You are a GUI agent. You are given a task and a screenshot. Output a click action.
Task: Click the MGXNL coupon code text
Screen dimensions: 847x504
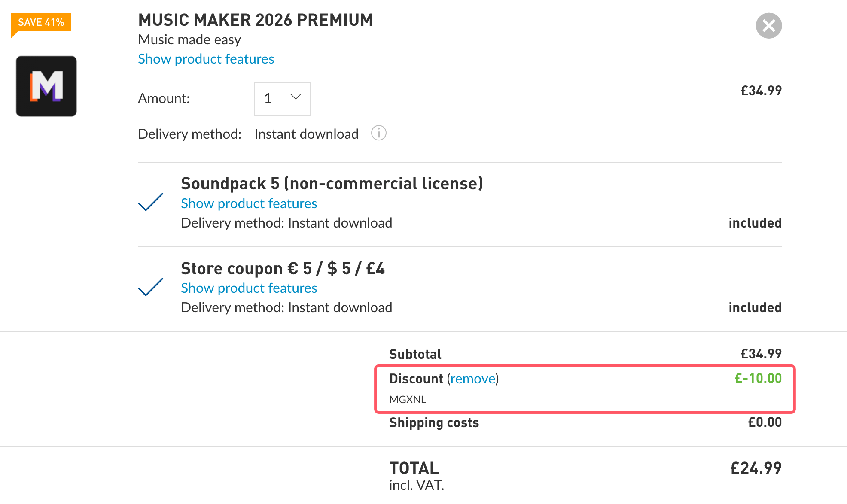coord(408,400)
